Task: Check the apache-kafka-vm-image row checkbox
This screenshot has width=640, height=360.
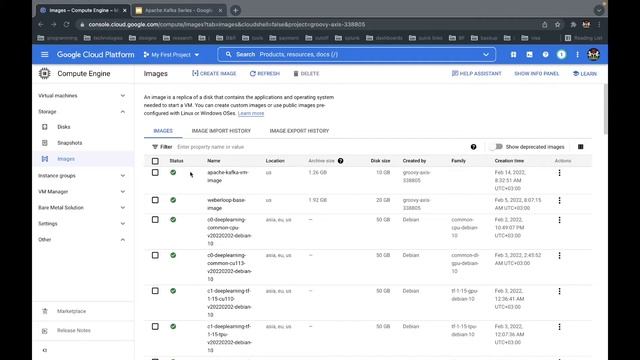Action: click(155, 173)
